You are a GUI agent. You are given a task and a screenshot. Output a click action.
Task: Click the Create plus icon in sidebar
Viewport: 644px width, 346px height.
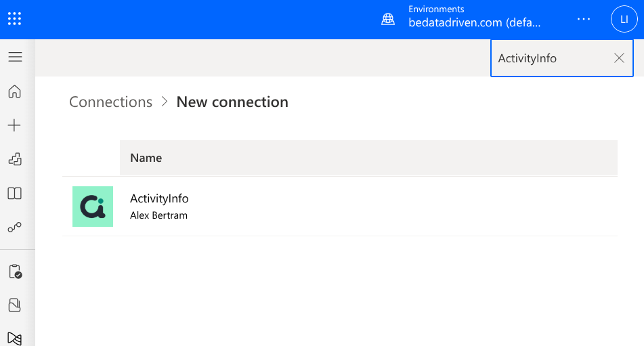point(14,125)
